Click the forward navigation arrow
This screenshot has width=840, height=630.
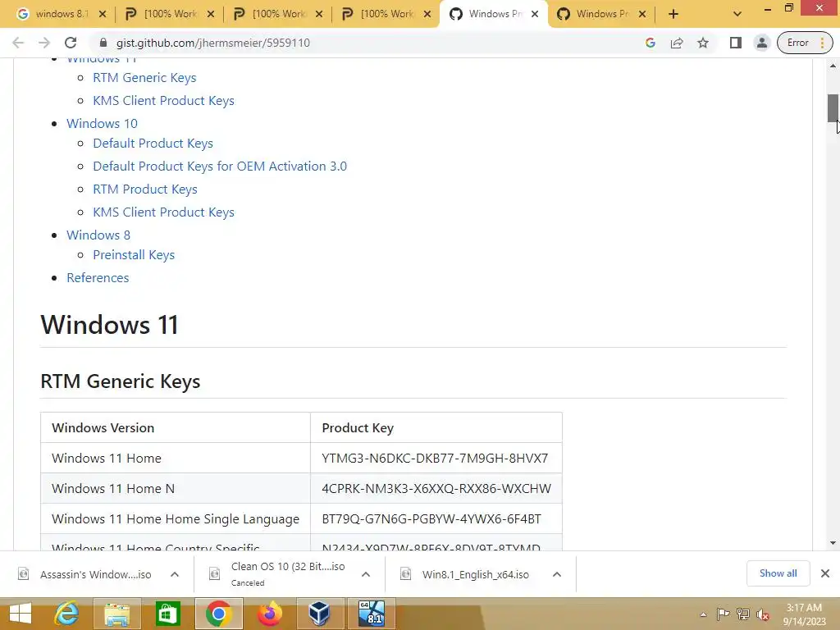(44, 43)
